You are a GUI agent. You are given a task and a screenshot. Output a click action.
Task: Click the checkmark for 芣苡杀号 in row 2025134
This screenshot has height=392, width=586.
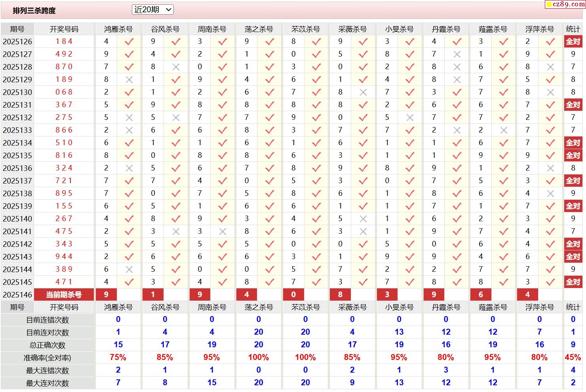tap(316, 143)
